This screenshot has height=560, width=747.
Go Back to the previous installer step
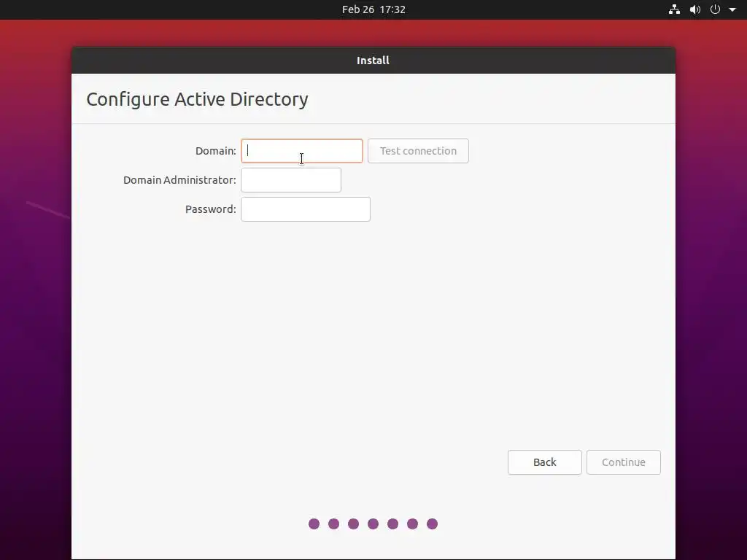[544, 462]
